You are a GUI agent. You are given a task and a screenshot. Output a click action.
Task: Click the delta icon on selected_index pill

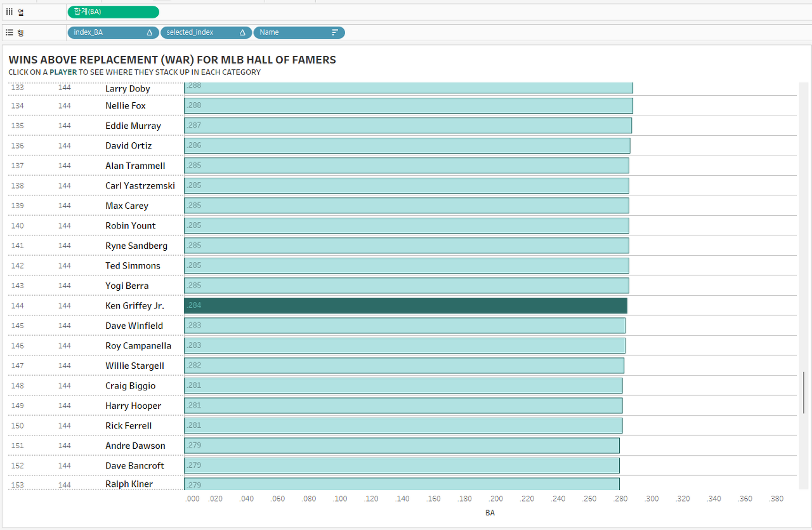pyautogui.click(x=242, y=32)
